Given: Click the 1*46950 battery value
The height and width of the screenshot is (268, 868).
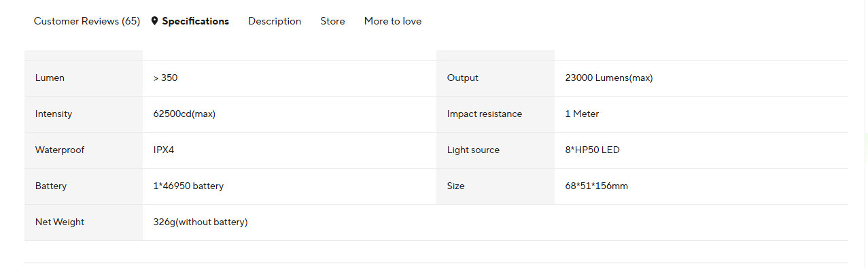Looking at the screenshot, I should coord(188,186).
